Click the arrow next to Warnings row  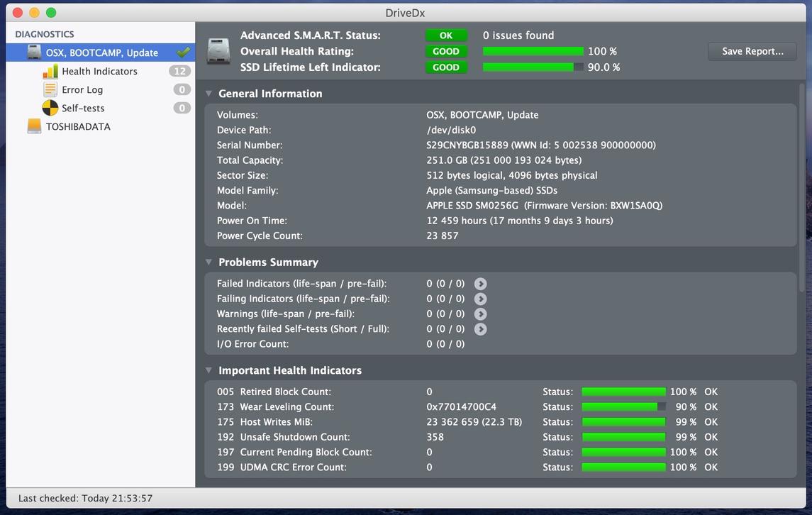[x=481, y=314]
